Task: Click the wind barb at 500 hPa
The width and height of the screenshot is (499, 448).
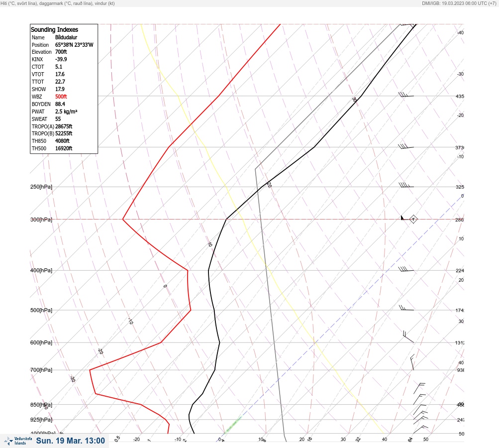Action: [x=406, y=308]
